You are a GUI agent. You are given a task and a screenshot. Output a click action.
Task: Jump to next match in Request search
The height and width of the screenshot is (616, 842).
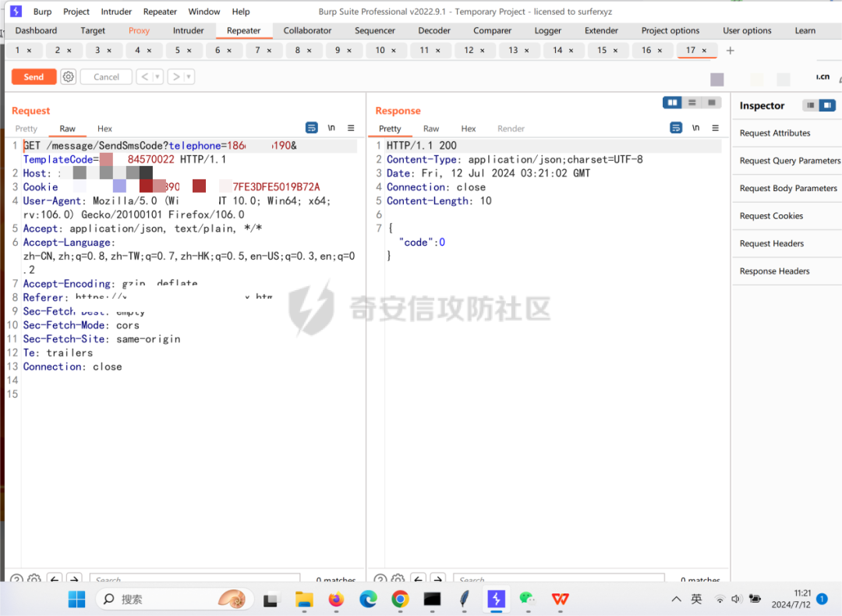pos(74,579)
